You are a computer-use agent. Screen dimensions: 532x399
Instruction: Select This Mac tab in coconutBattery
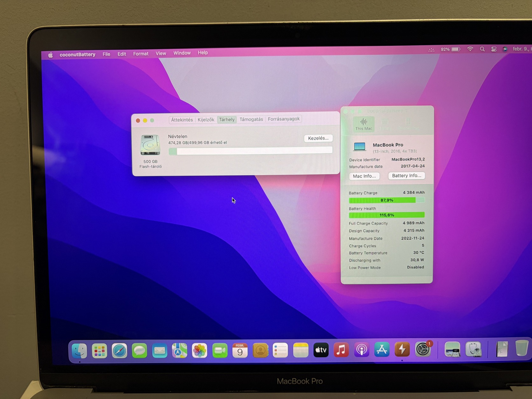(364, 124)
